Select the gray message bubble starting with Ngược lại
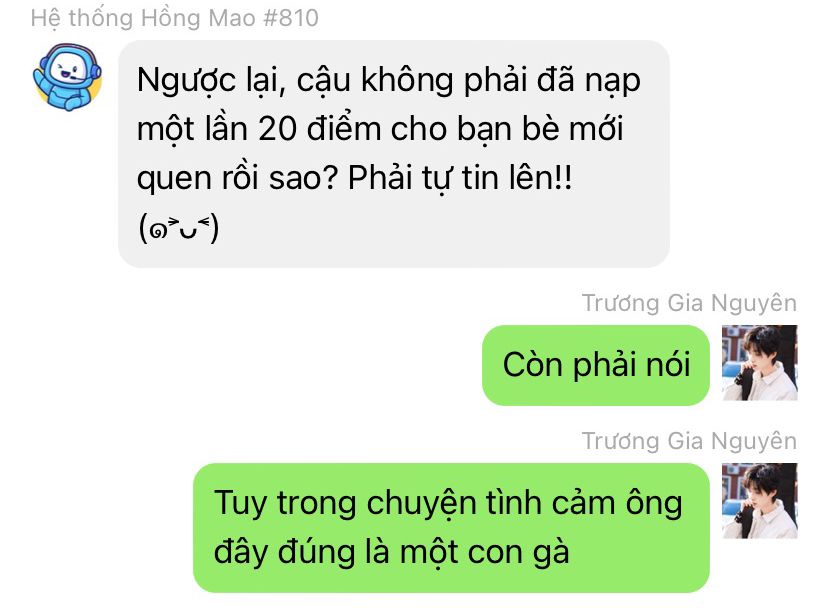The image size is (828, 608). 393,154
